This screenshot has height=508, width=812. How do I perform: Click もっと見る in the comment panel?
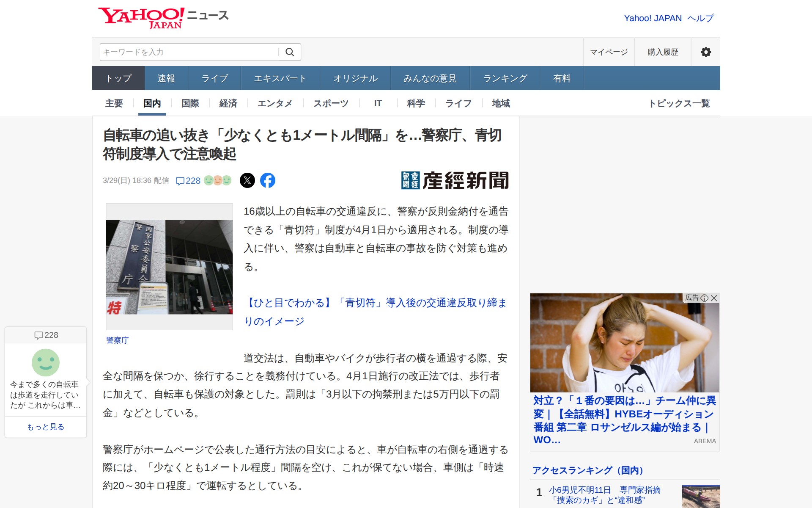45,427
